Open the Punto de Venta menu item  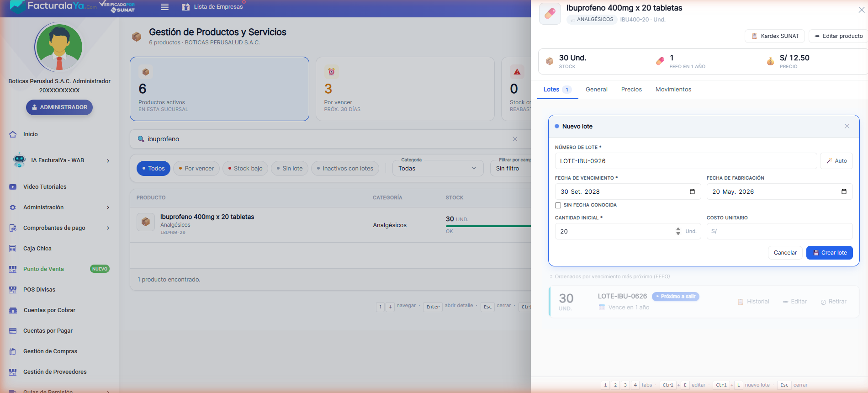pos(59,269)
